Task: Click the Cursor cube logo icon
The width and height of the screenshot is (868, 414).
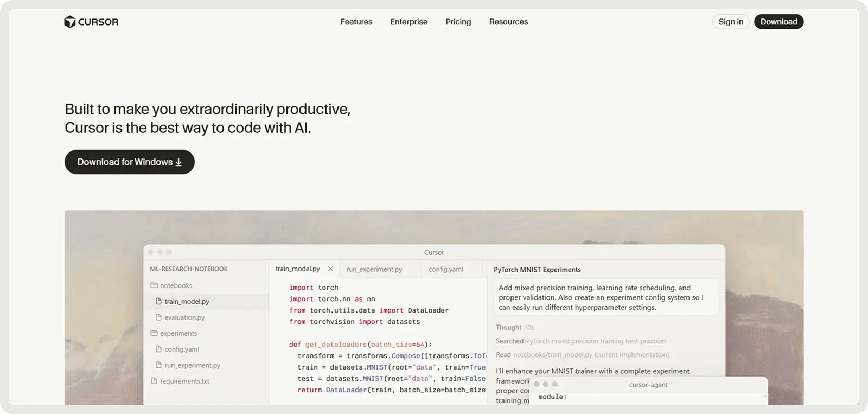Action: (69, 22)
